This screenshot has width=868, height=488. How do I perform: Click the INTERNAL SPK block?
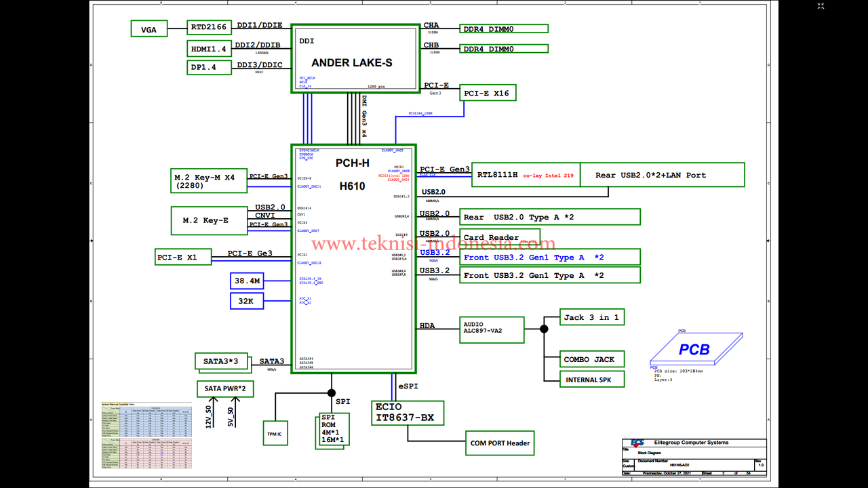tap(592, 380)
